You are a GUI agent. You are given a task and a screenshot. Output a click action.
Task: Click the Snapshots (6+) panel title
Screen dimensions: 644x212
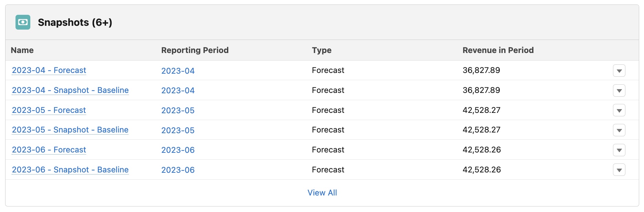point(74,22)
